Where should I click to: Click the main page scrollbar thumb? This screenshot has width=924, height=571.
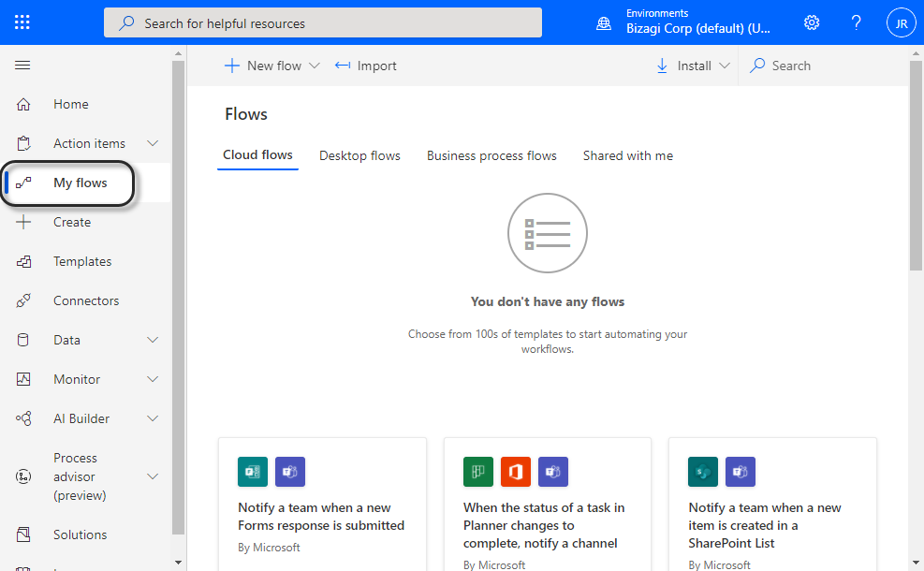[x=916, y=165]
